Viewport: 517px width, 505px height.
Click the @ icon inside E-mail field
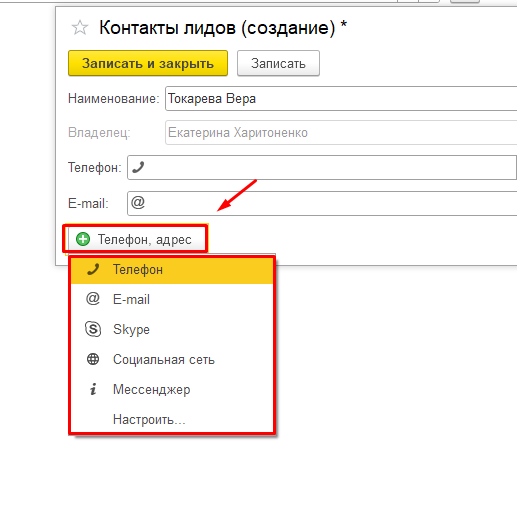(138, 202)
